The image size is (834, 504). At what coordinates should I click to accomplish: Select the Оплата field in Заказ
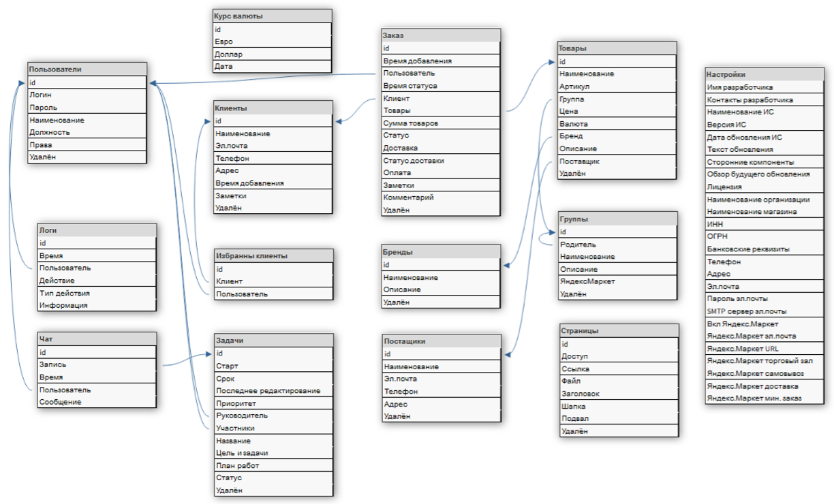pyautogui.click(x=441, y=173)
